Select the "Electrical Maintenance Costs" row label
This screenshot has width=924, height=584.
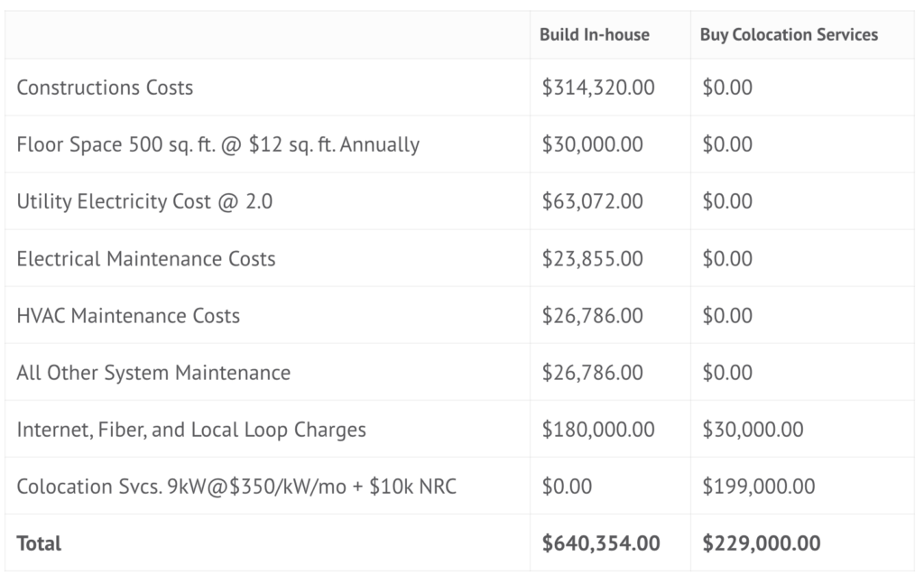(145, 258)
